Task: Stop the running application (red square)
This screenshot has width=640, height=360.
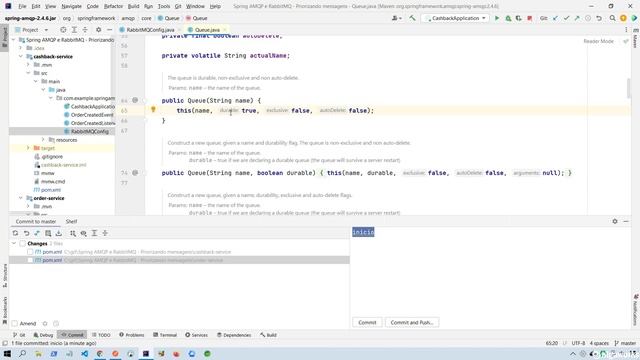Action: pyautogui.click(x=529, y=18)
